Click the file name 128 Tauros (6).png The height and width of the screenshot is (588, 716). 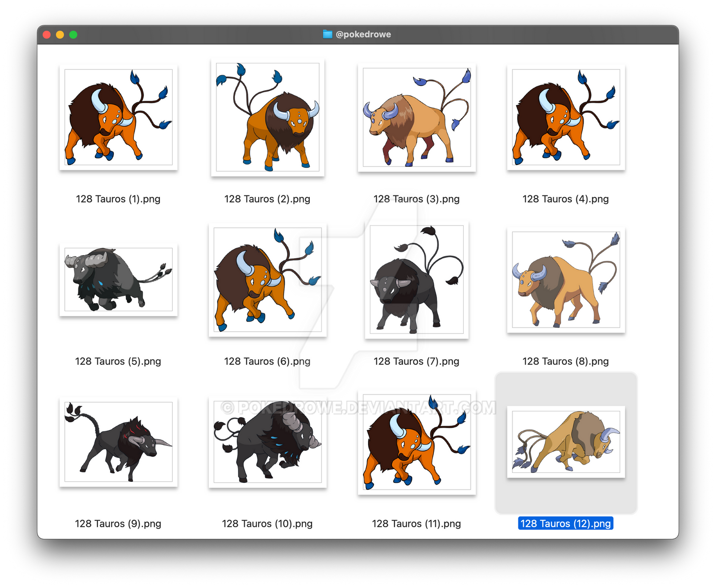267,361
